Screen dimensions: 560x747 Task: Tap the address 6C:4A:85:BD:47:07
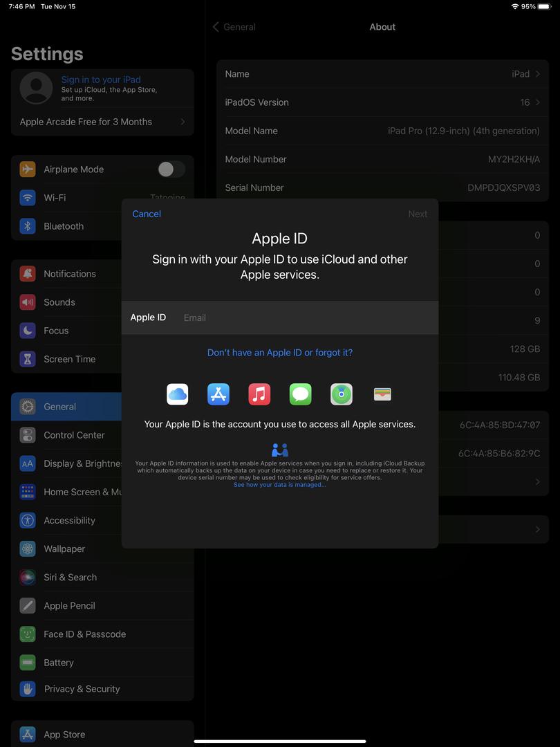tap(500, 425)
